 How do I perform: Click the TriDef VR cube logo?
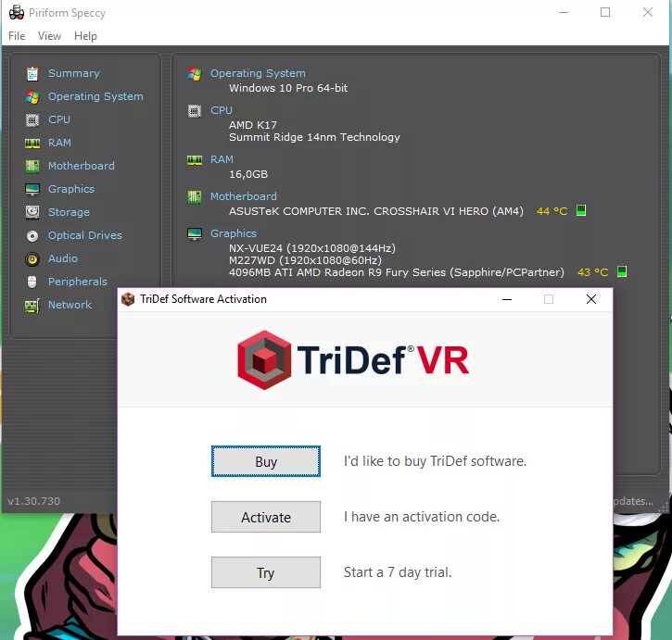pos(264,360)
